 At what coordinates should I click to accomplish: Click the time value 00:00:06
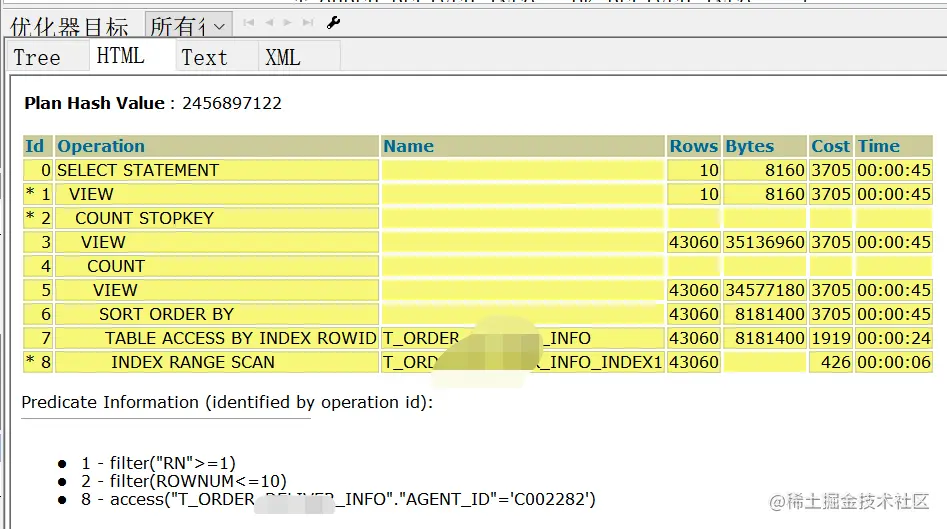point(894,362)
